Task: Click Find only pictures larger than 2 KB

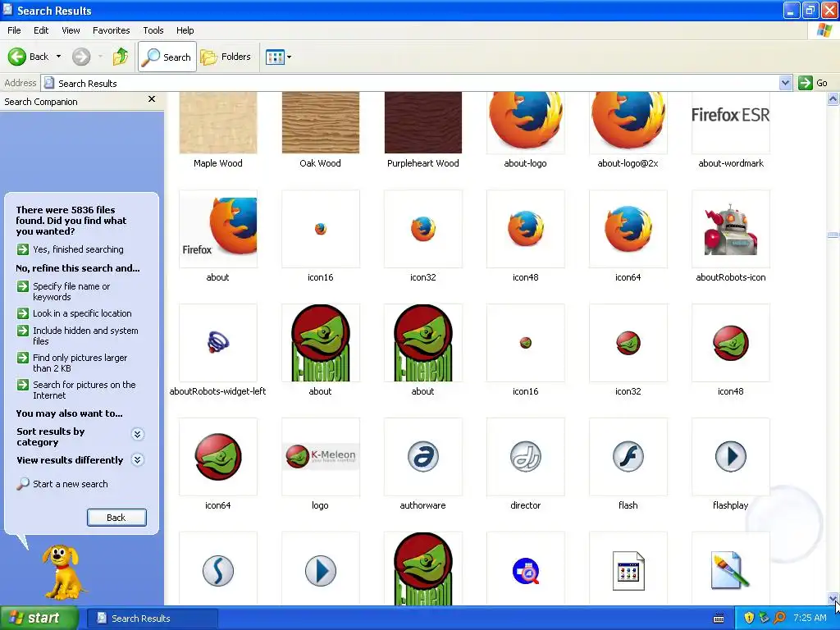Action: point(72,363)
